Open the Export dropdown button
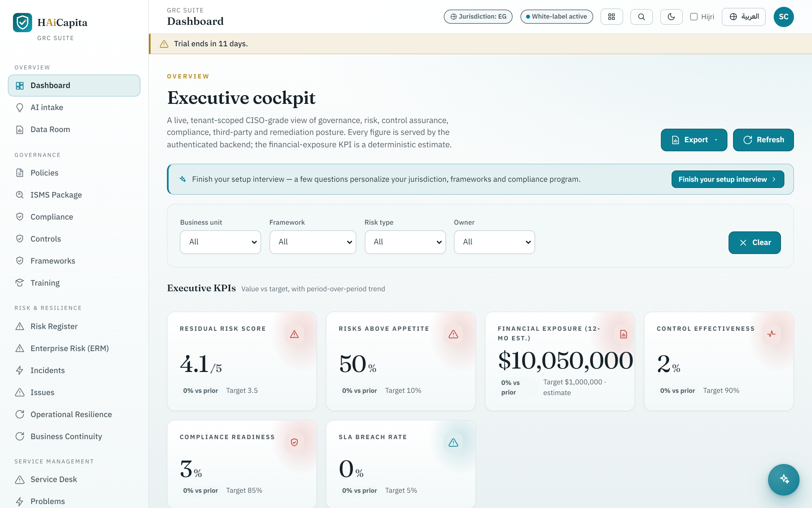The width and height of the screenshot is (812, 508). tap(694, 140)
